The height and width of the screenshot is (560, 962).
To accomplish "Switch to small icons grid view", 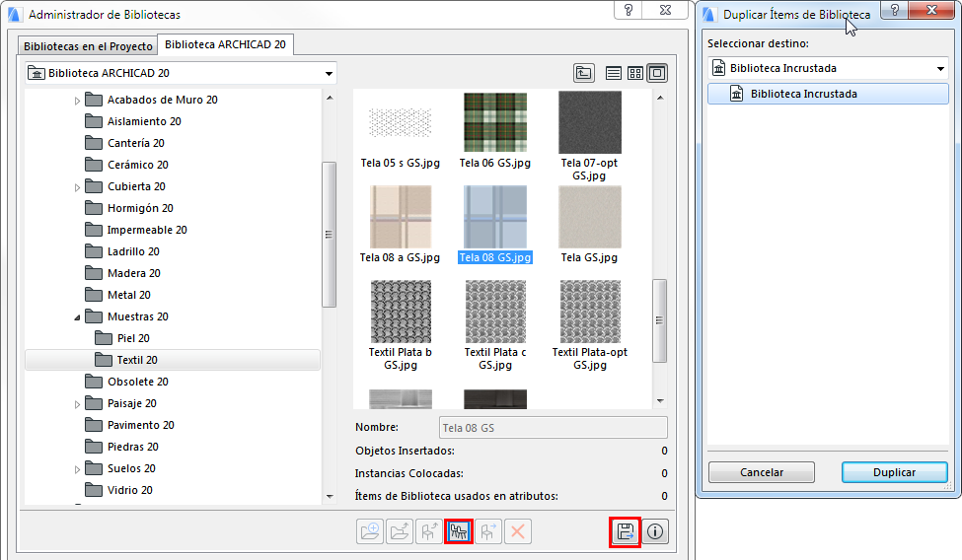I will click(x=635, y=73).
